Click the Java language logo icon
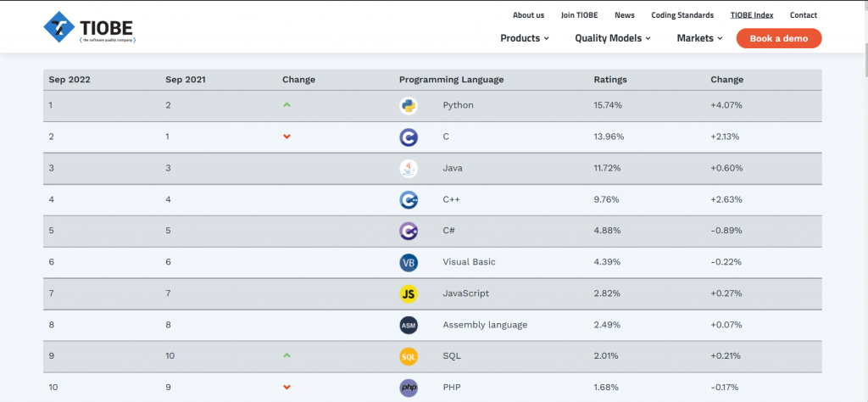Image resolution: width=868 pixels, height=402 pixels. pos(409,168)
